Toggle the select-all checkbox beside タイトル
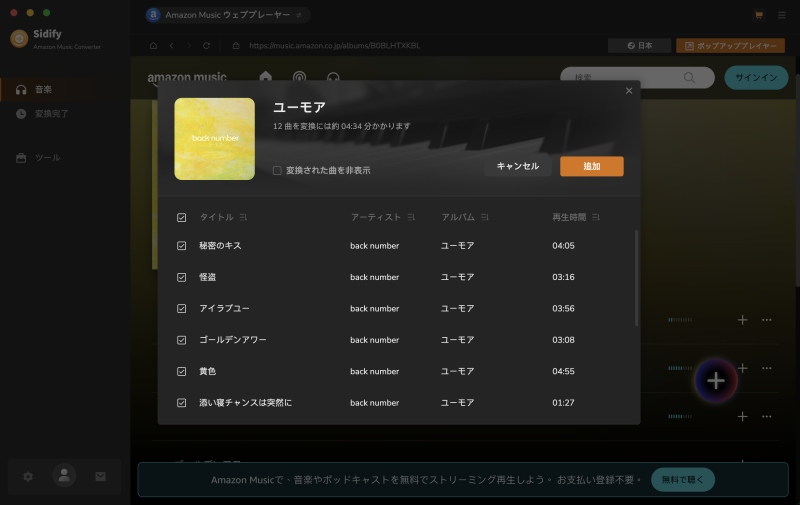 (x=182, y=218)
